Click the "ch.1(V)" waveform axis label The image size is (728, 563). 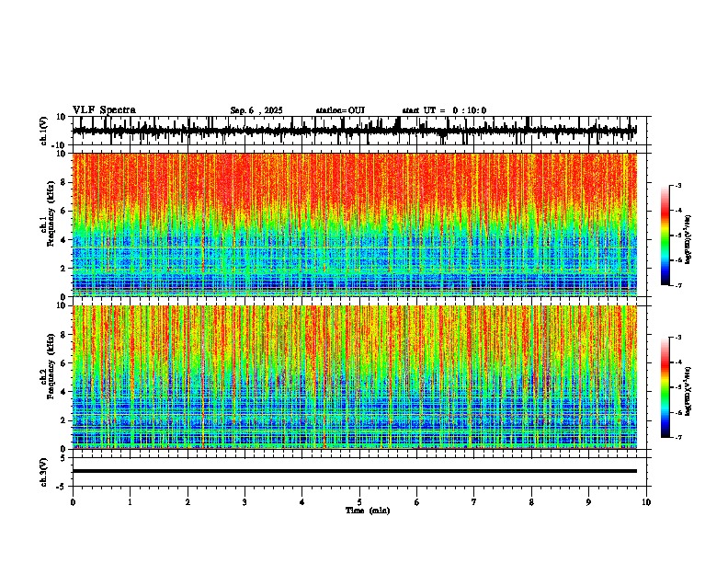[43, 131]
